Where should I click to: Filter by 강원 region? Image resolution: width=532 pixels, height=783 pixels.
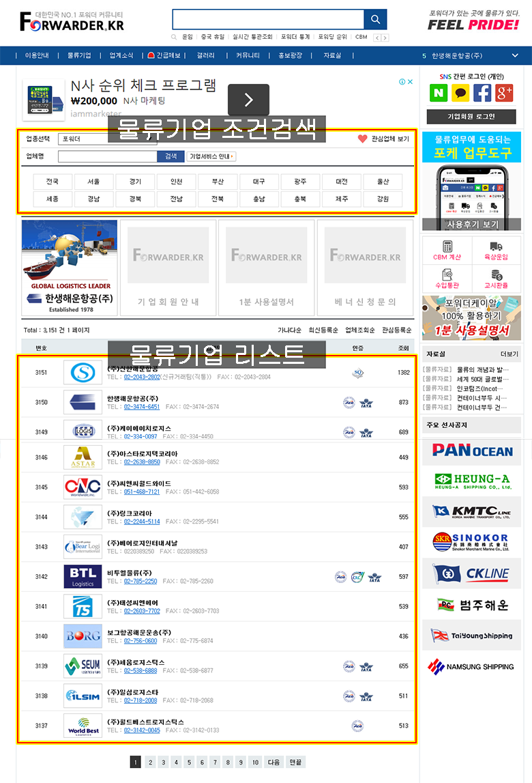(x=383, y=199)
